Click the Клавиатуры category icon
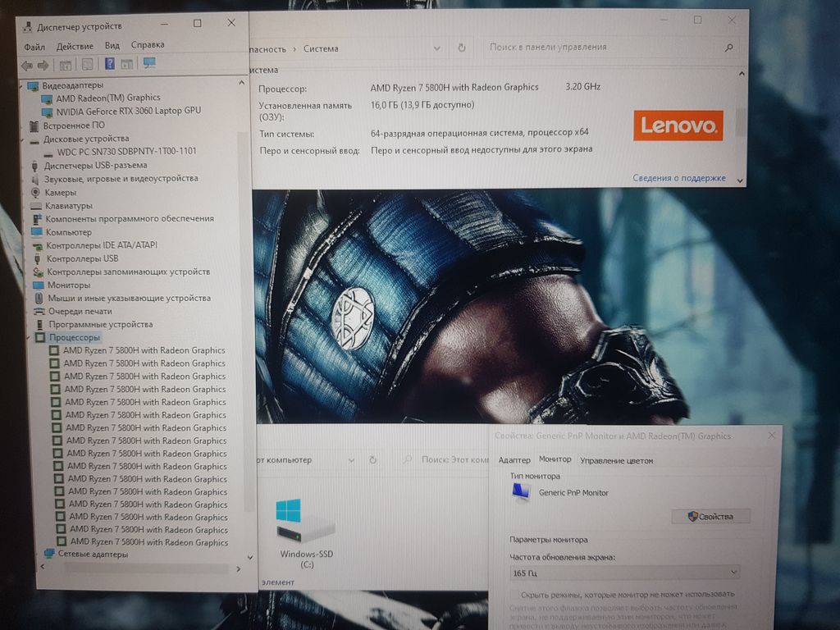Image resolution: width=840 pixels, height=630 pixels. pos(36,206)
